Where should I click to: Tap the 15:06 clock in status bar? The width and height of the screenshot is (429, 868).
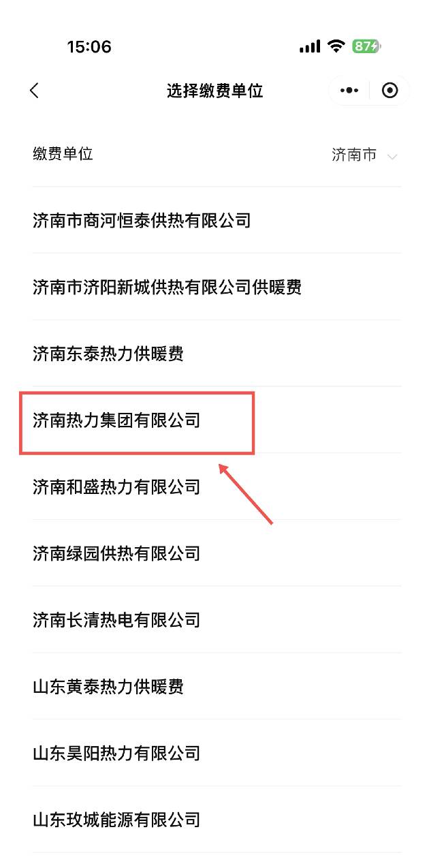click(x=89, y=46)
